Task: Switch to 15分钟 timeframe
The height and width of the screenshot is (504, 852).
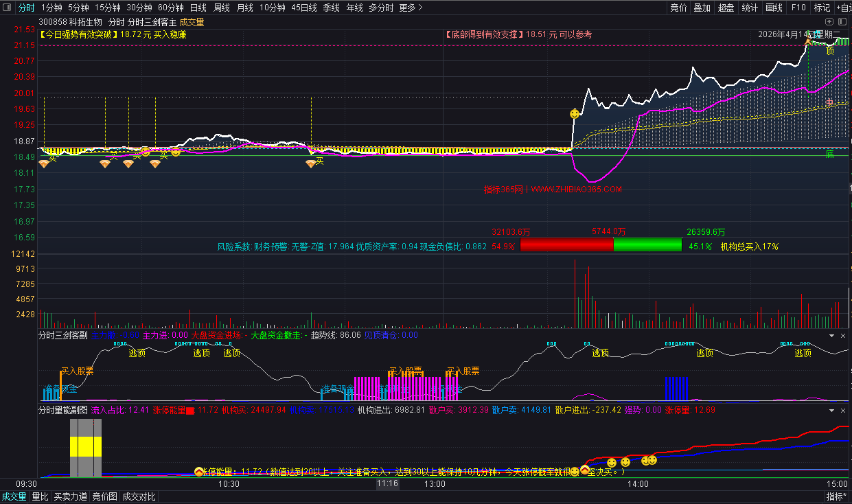Action: point(108,8)
